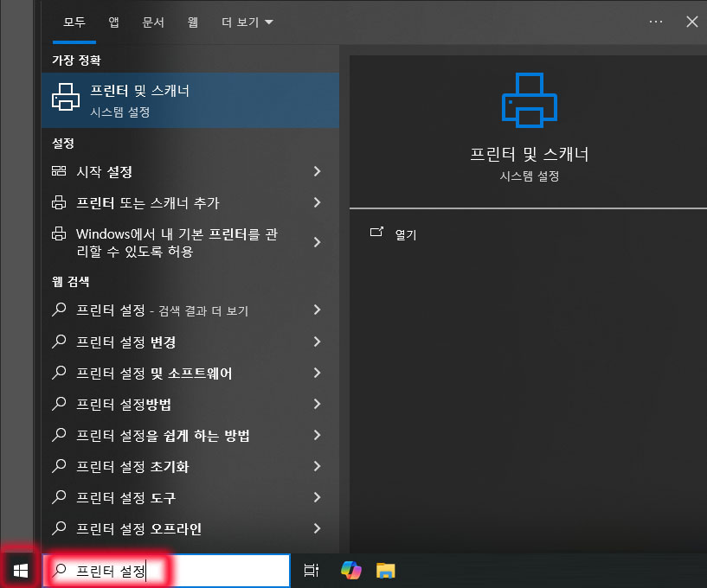707x588 pixels.
Task: Expand chevron for 검색 결과 더 보기
Action: (x=317, y=310)
